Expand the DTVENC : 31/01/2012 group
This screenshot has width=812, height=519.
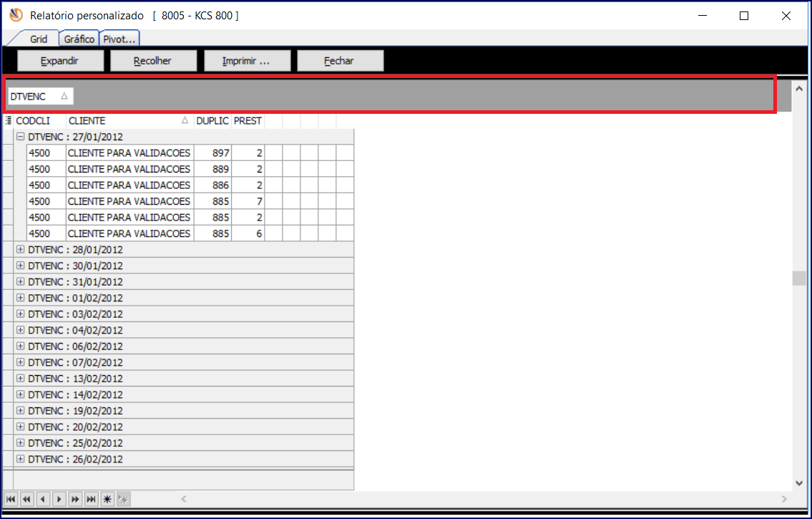pos(20,281)
